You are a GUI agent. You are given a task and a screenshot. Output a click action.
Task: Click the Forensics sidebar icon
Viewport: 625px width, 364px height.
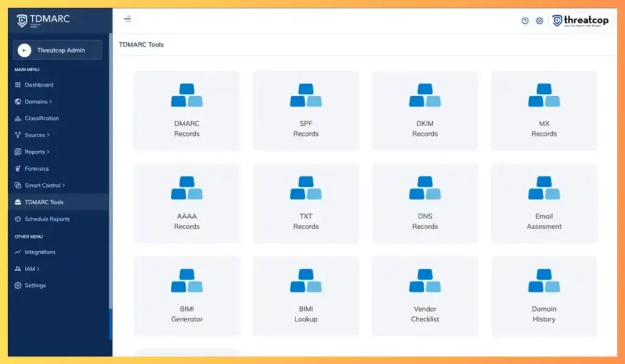pyautogui.click(x=18, y=168)
